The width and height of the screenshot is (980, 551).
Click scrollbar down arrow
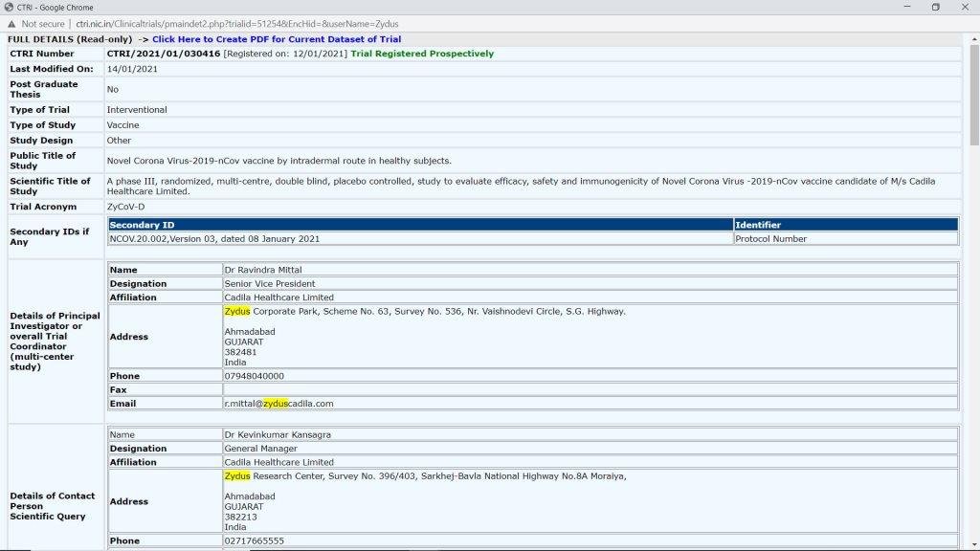974,545
